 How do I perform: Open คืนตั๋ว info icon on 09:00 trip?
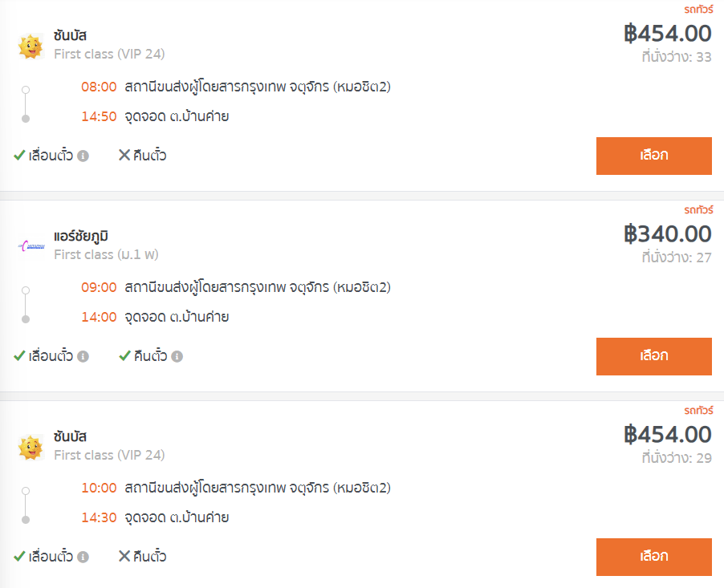point(177,356)
